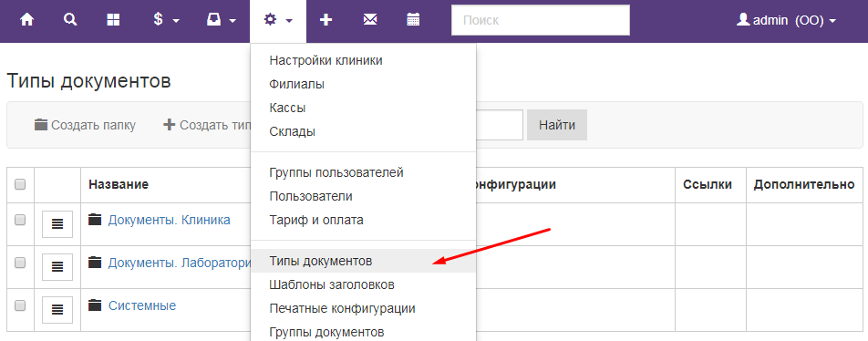Open the envelope messages icon
Image resolution: width=868 pixels, height=341 pixels.
tap(370, 20)
